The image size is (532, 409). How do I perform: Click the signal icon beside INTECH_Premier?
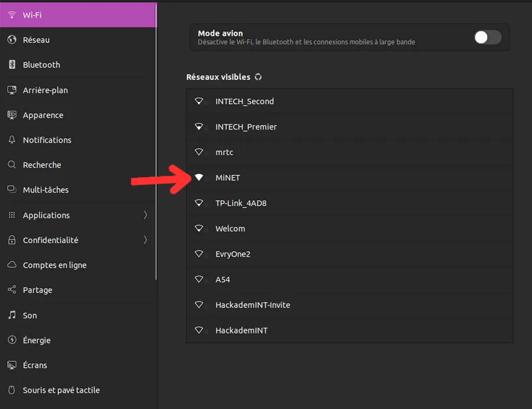tap(199, 126)
